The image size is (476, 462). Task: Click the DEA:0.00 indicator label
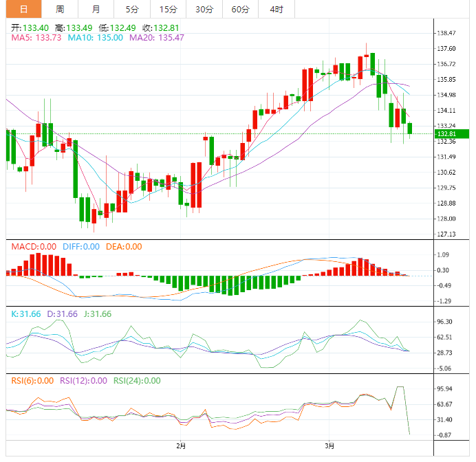coord(124,247)
